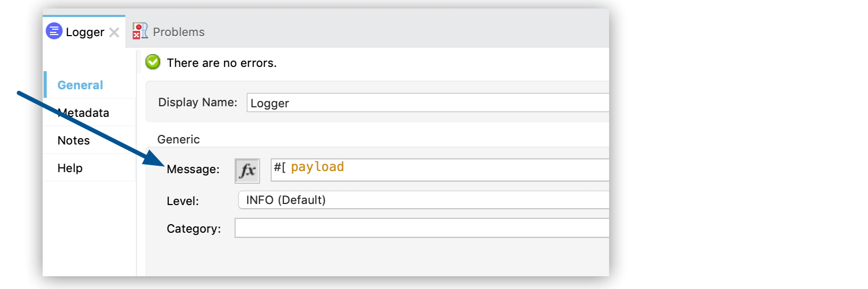Switch to the Problems tab

pyautogui.click(x=178, y=32)
